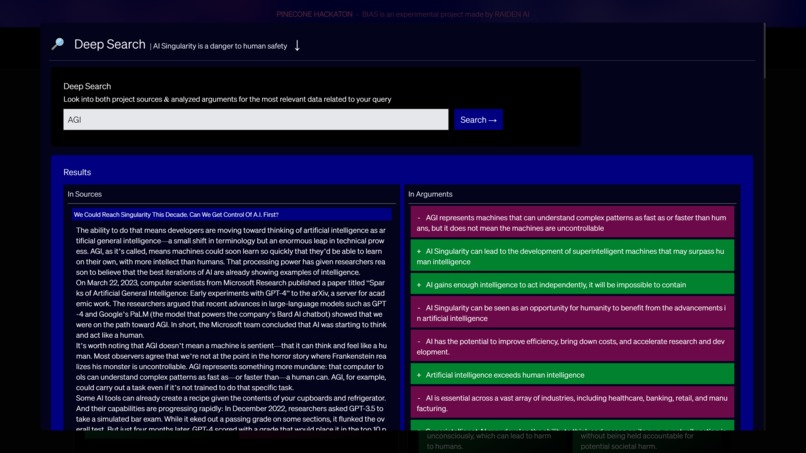The height and width of the screenshot is (453, 806).
Task: Select argument 'AI has the potential to improve efficiency'
Action: pyautogui.click(x=572, y=346)
